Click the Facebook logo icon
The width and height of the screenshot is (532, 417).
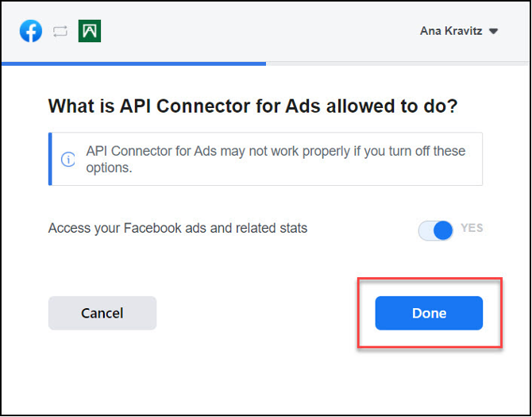click(x=31, y=31)
